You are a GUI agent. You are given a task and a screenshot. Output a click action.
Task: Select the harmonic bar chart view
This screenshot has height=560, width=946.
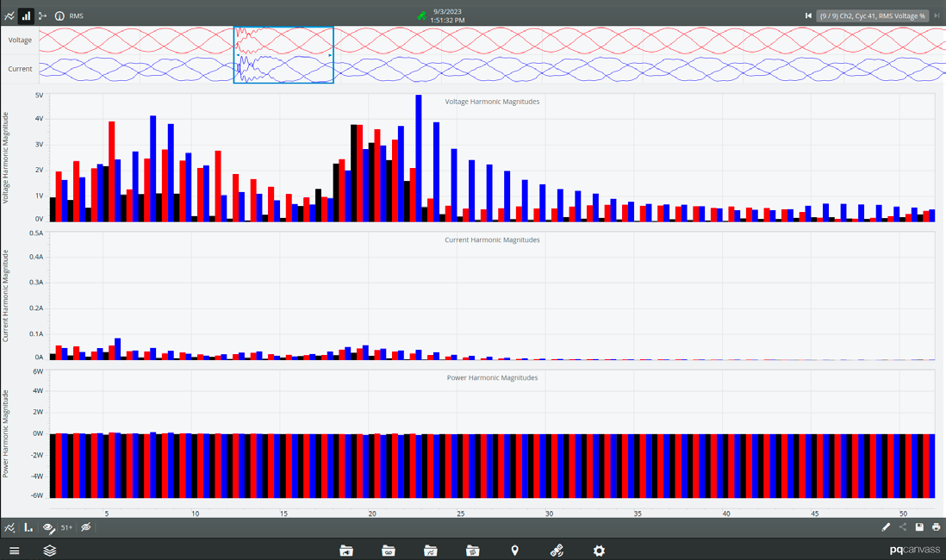tap(27, 16)
